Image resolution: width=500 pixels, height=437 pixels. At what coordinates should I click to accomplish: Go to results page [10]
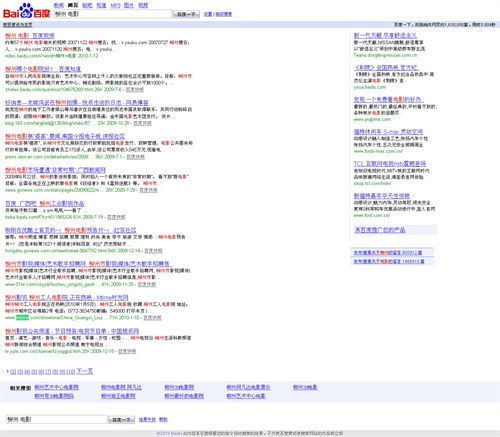click(70, 372)
